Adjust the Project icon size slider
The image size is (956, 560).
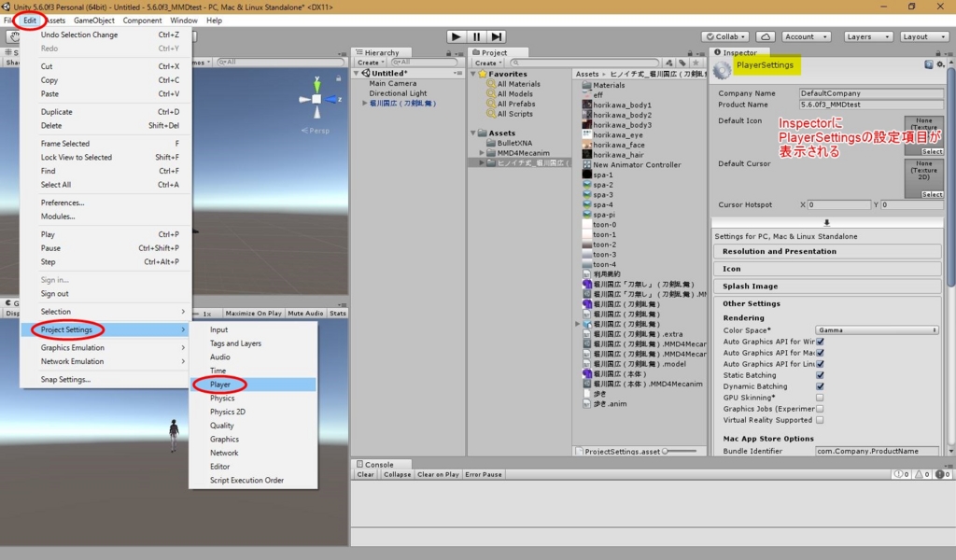click(x=680, y=452)
